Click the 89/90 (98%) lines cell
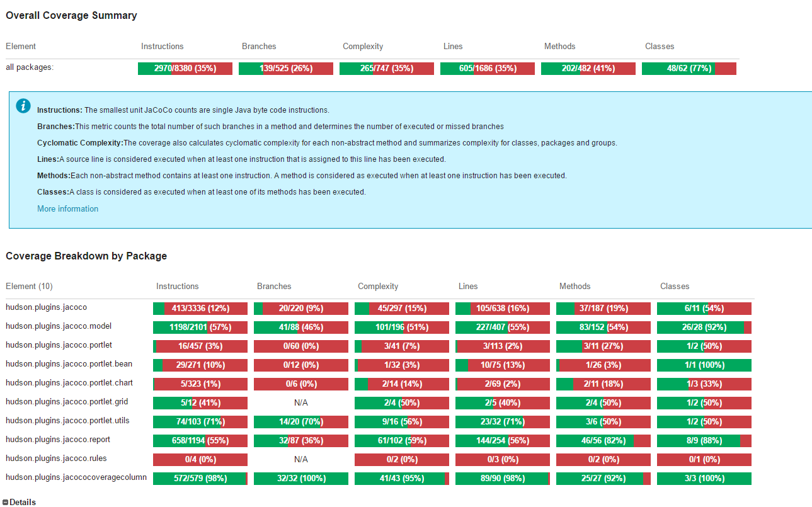The image size is (812, 507). 503,479
